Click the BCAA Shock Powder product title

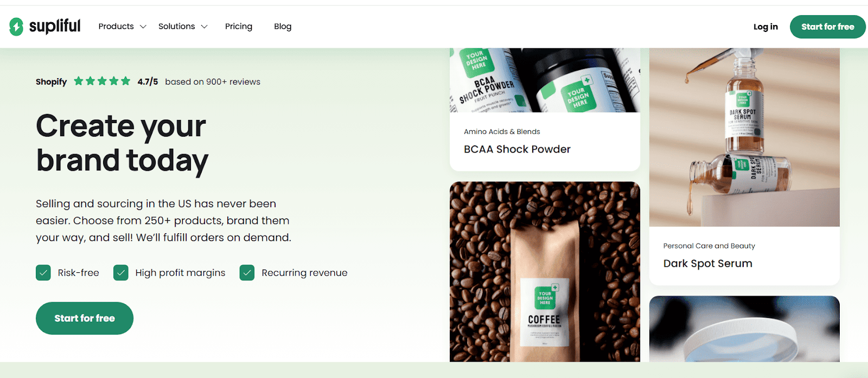point(517,149)
